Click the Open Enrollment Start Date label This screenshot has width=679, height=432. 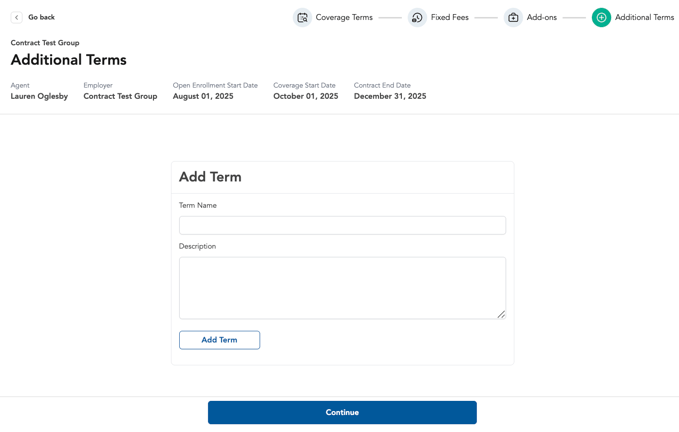[x=215, y=85]
